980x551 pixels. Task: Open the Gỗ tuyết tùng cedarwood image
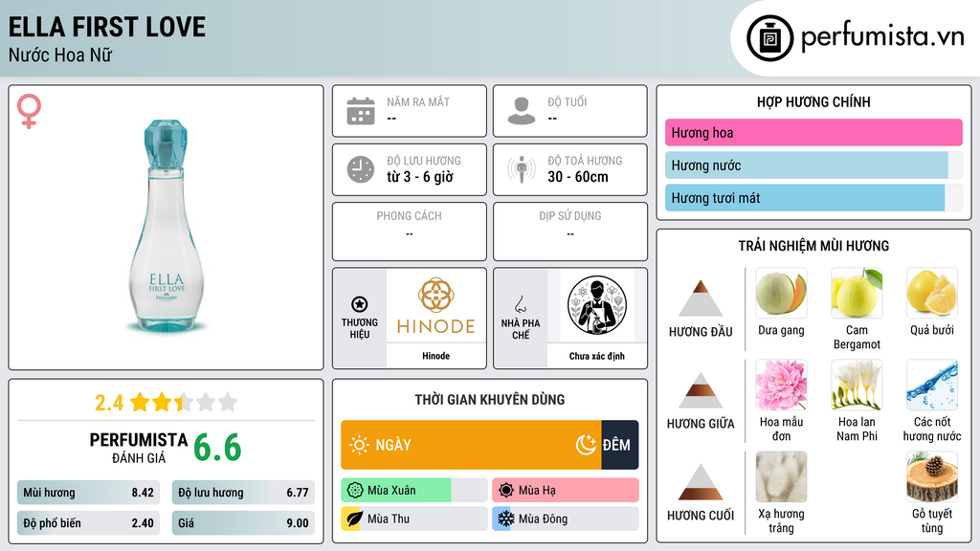click(x=932, y=476)
